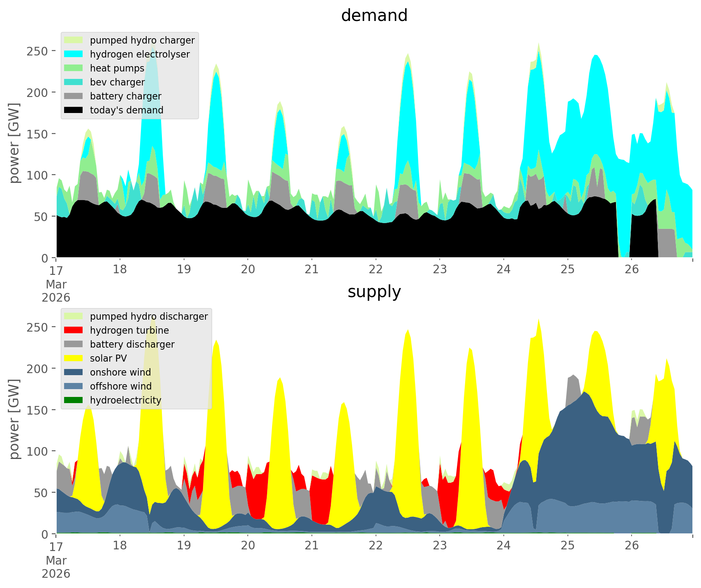Click the yellow solar PV legend swatch
The height and width of the screenshot is (588, 701).
(74, 358)
